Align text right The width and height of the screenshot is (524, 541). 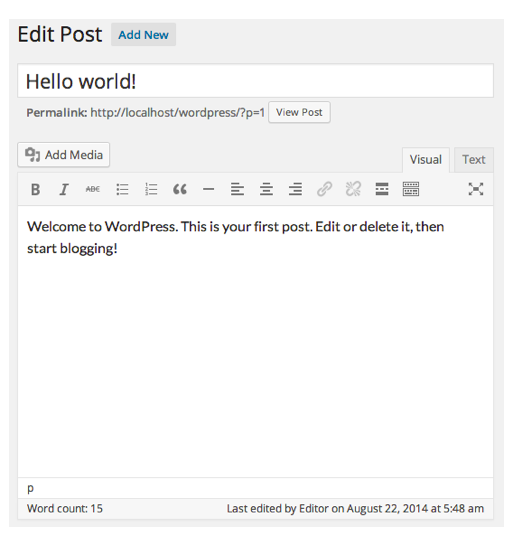(x=295, y=189)
